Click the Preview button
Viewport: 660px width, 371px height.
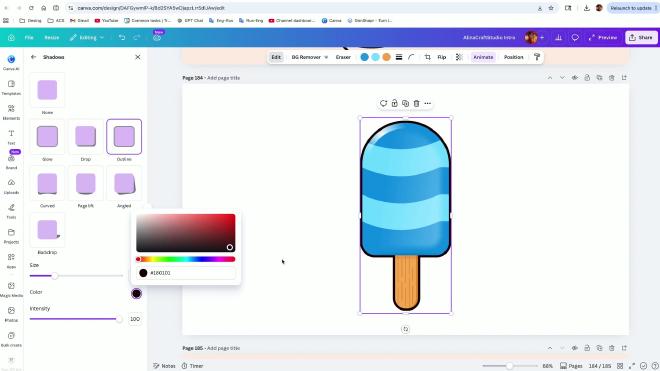603,37
